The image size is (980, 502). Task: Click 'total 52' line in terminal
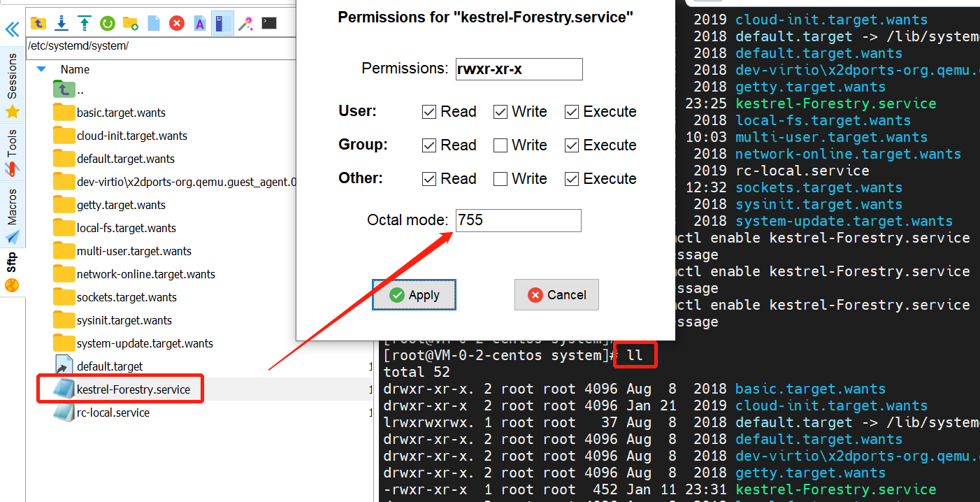coord(417,372)
